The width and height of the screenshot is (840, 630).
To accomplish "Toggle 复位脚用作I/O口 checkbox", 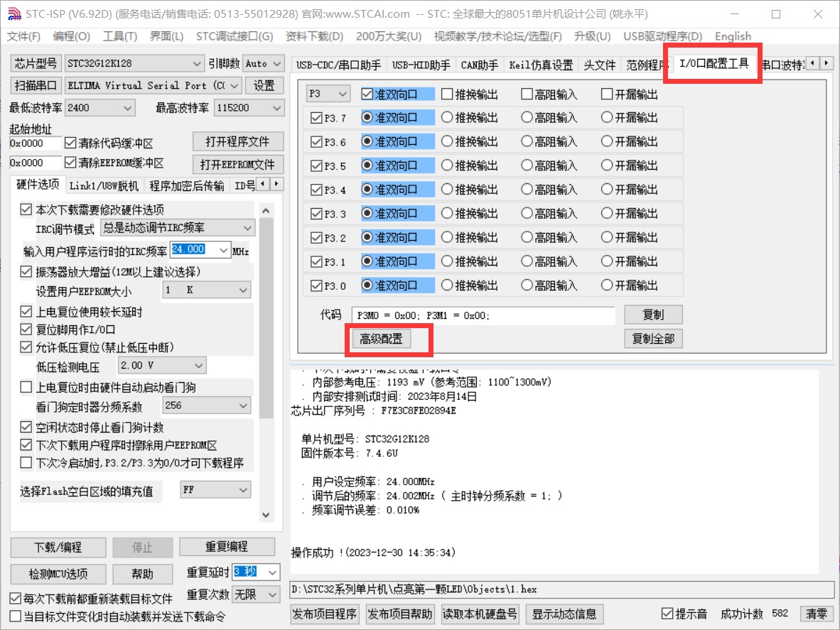I will click(x=26, y=329).
